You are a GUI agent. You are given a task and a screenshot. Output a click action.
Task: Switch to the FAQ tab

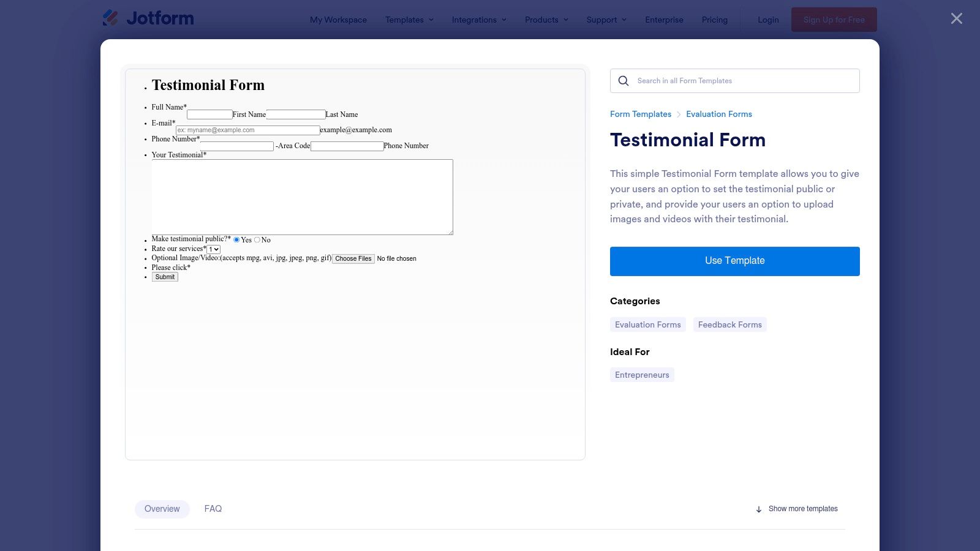213,509
